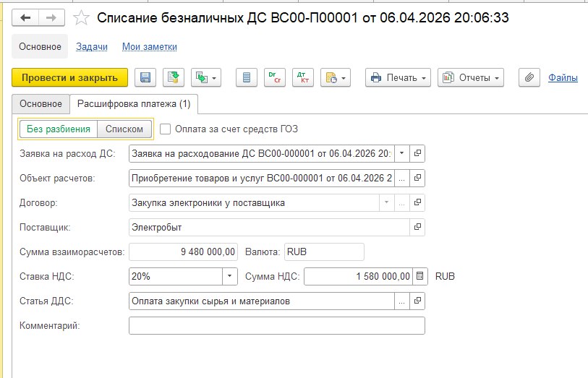
Task: Click into the Комментарий input field
Action: (276, 326)
